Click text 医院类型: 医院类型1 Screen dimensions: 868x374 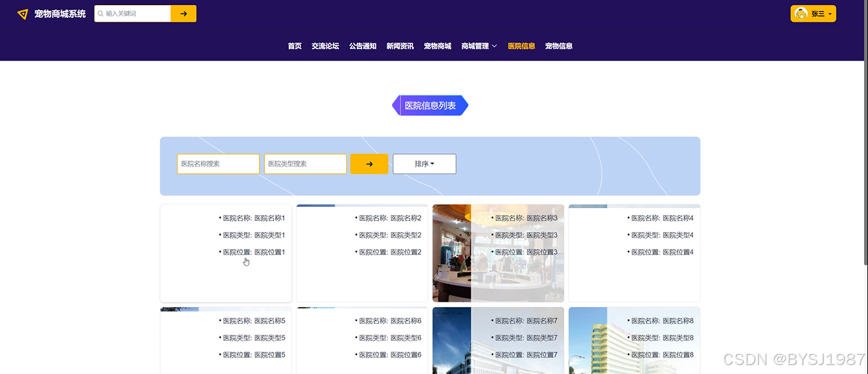[254, 235]
